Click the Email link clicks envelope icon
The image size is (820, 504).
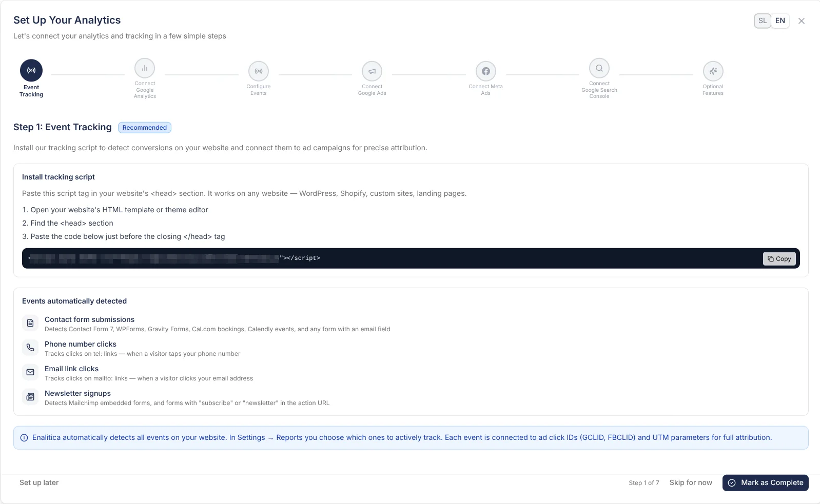pos(30,372)
